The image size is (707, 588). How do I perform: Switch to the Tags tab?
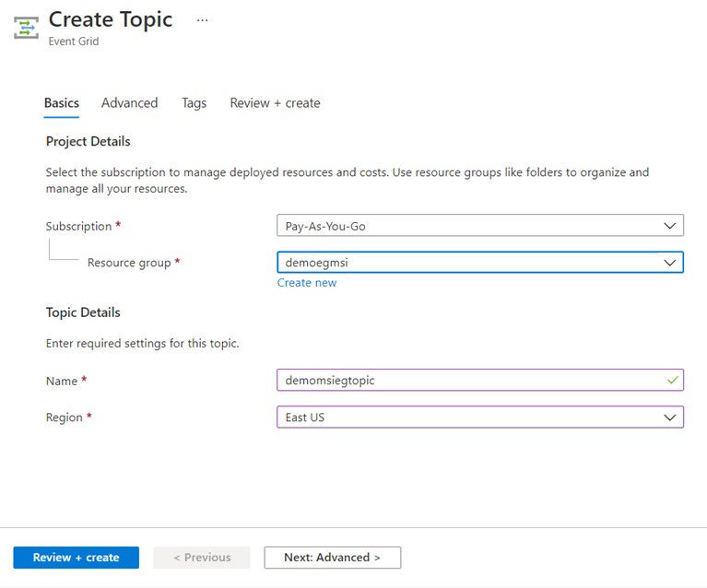194,103
